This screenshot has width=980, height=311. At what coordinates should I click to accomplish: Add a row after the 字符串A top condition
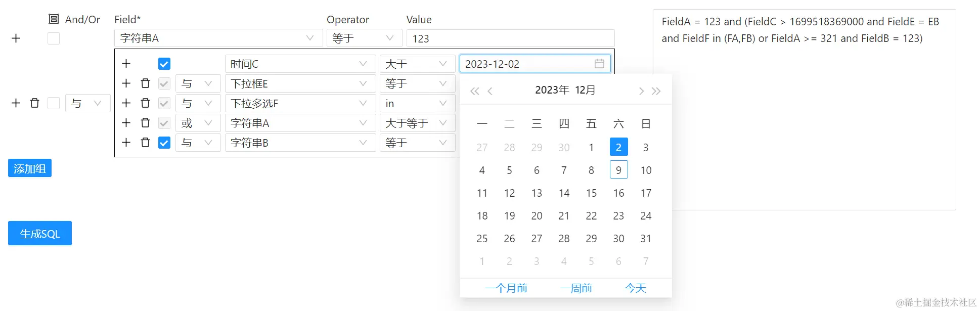(x=16, y=38)
